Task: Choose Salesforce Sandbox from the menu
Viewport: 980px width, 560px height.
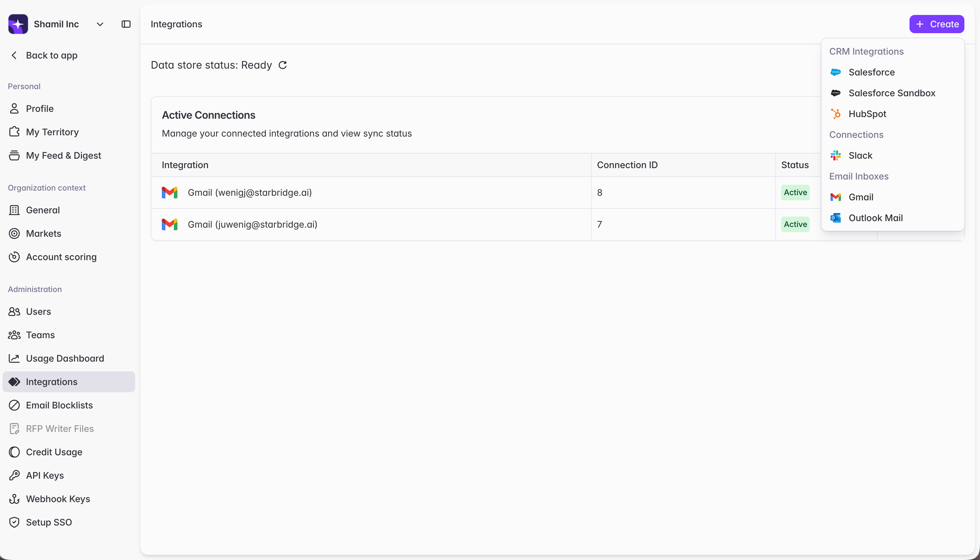Action: [892, 93]
